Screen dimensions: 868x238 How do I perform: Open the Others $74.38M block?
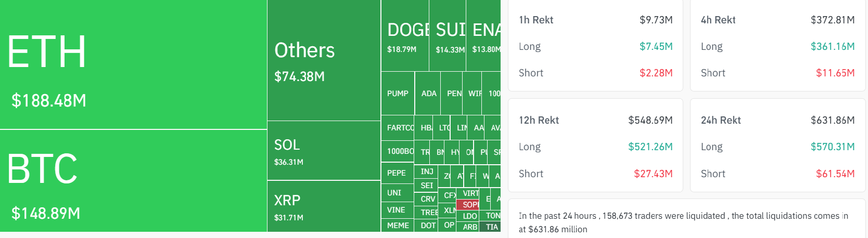pos(324,61)
